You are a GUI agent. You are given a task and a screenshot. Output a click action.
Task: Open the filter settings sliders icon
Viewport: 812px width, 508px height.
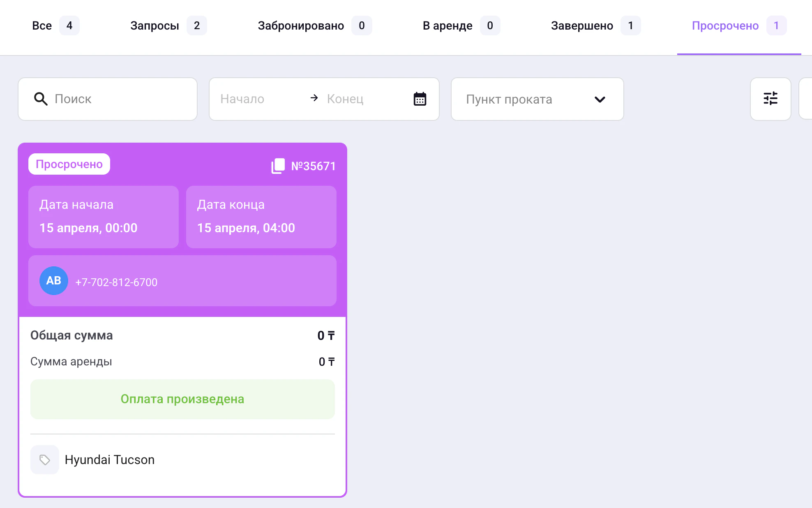pyautogui.click(x=770, y=99)
